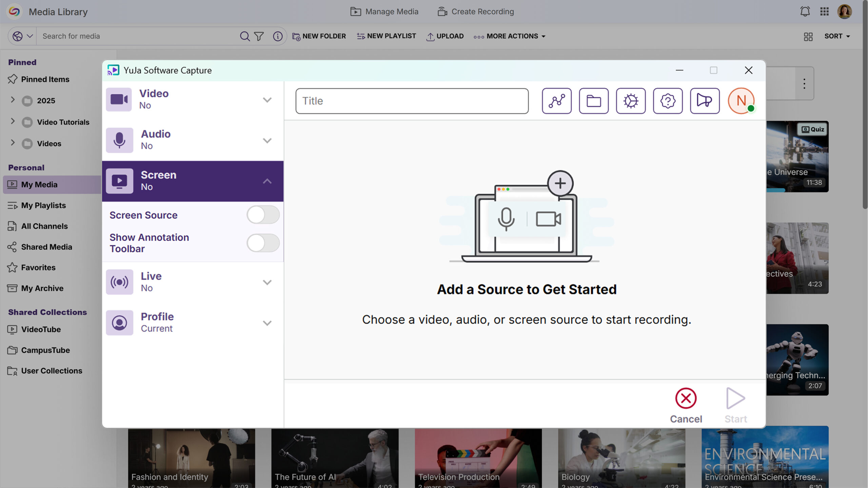
Task: Click the Cancel red X icon
Action: click(686, 398)
